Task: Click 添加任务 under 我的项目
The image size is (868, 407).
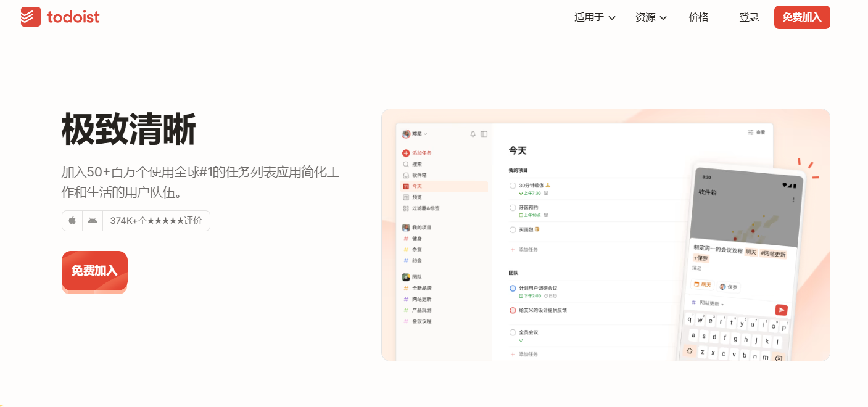Action: [x=524, y=250]
